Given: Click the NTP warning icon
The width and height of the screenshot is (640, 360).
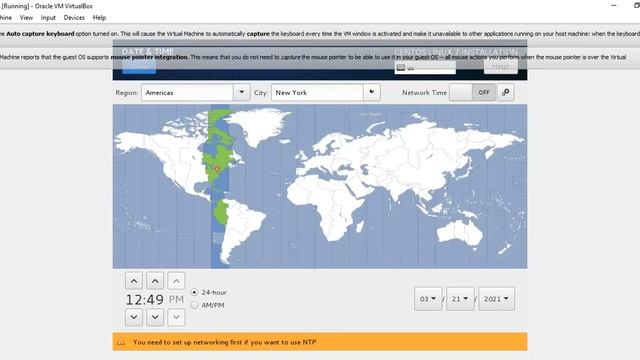Looking at the screenshot, I should [121, 342].
